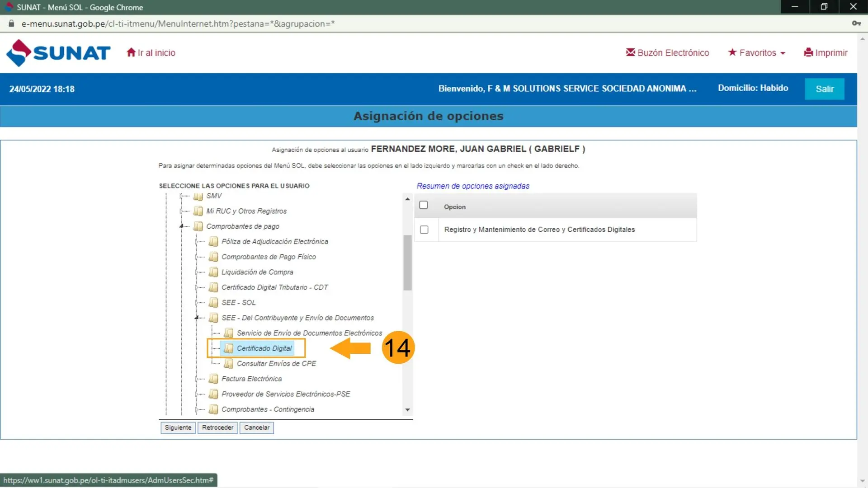Viewport: 868px width, 488px height.
Task: Click the Retroceder button
Action: [217, 427]
